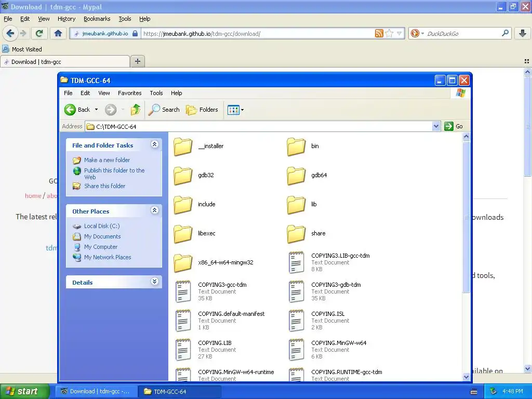This screenshot has width=532, height=399.
Task: Click the system tray clock
Action: 512,391
